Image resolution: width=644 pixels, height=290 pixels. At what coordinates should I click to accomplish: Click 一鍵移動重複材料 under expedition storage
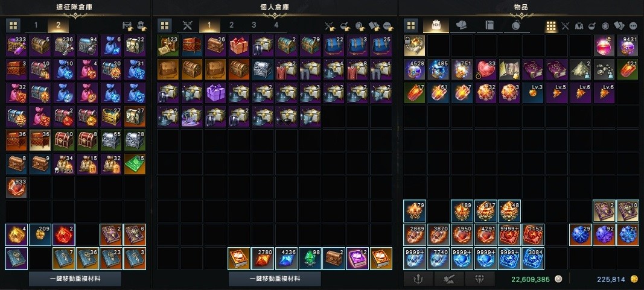(75, 279)
